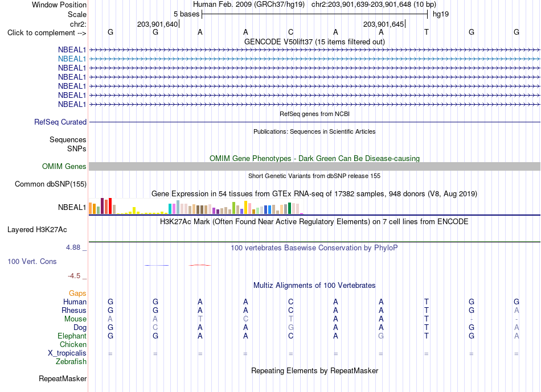Open the RepeatMasker track label
This screenshot has width=541, height=392.
click(x=63, y=379)
